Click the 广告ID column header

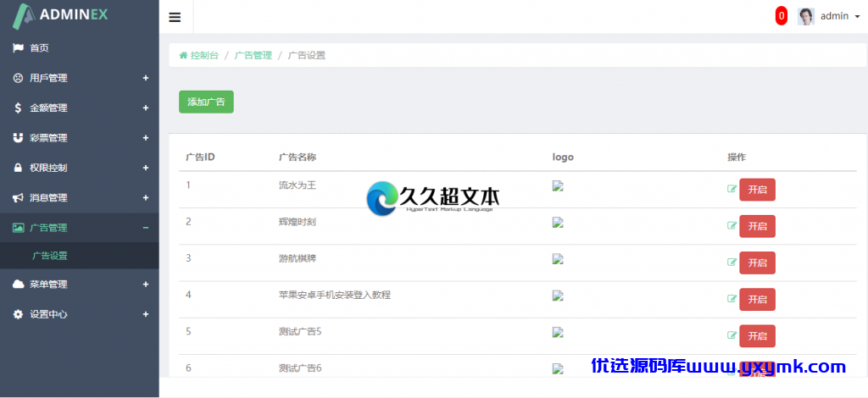(200, 157)
